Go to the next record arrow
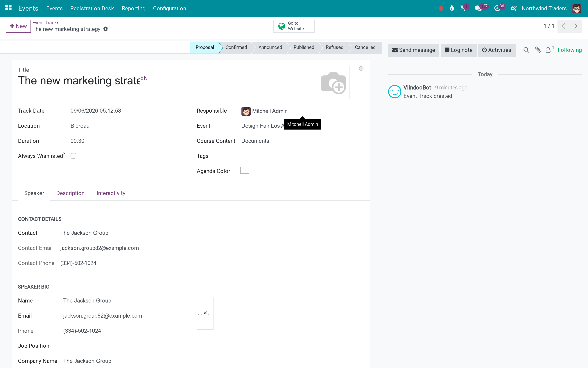 576,26
